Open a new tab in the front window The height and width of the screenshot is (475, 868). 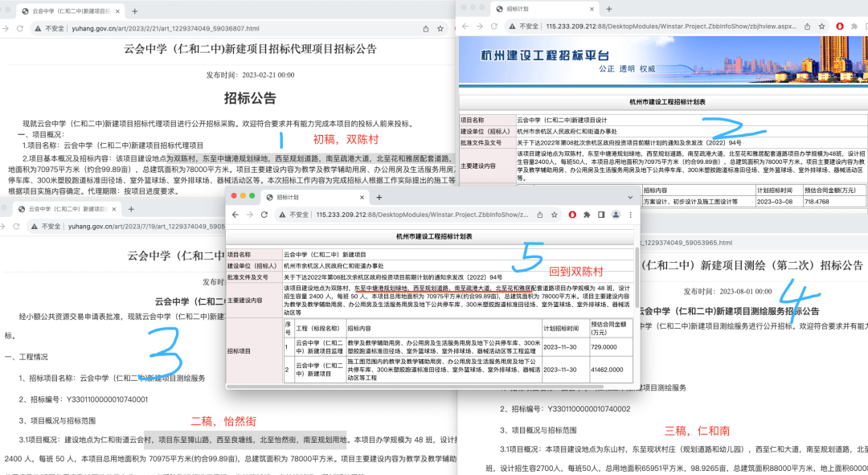point(379,197)
